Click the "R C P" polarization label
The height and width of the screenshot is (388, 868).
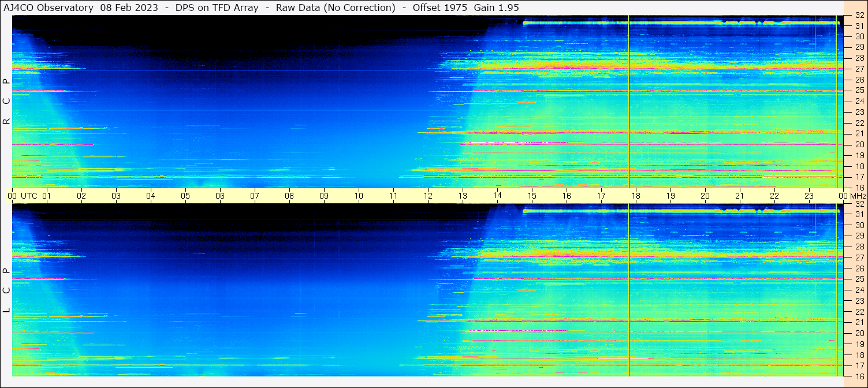(6, 101)
